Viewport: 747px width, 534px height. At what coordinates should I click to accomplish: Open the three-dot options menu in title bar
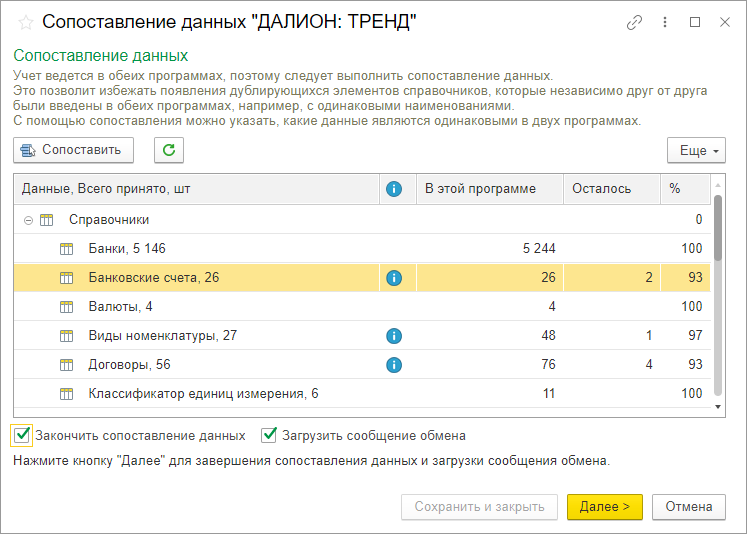(665, 22)
